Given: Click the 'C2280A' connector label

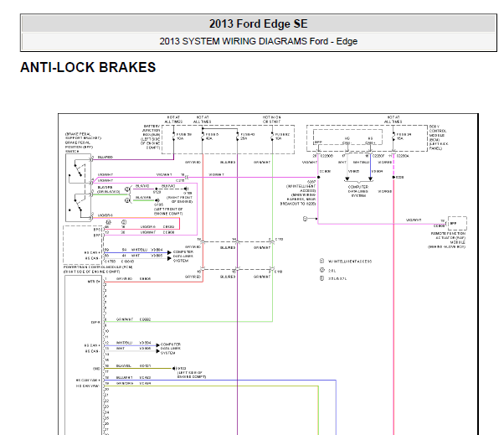Looking at the screenshot, I should click(403, 156).
